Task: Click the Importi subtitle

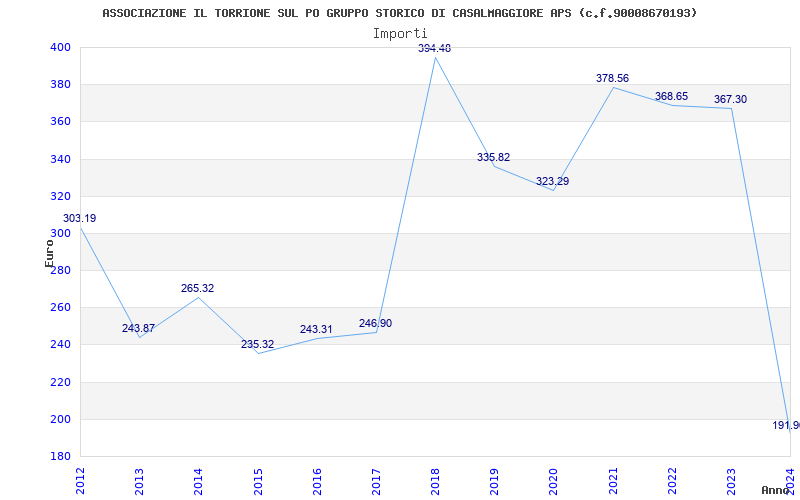Action: [400, 34]
